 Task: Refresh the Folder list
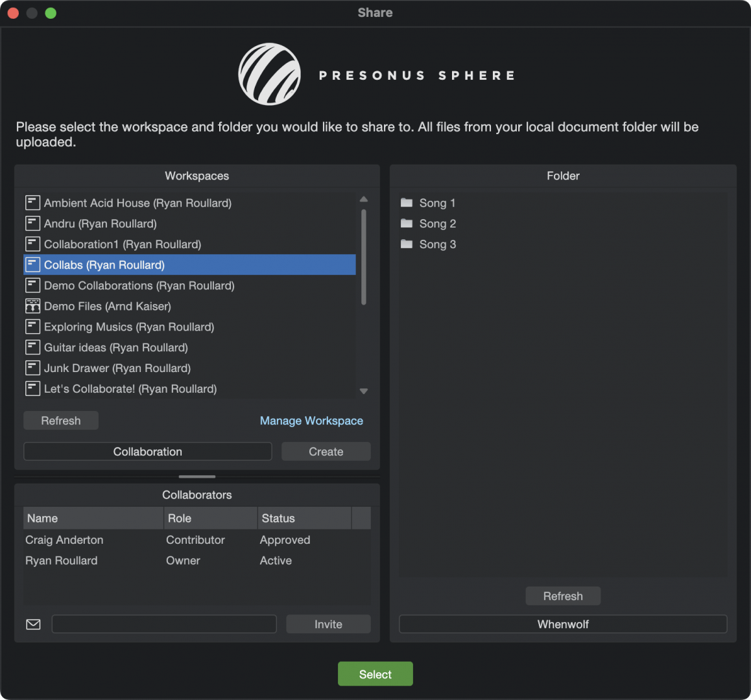(x=562, y=596)
